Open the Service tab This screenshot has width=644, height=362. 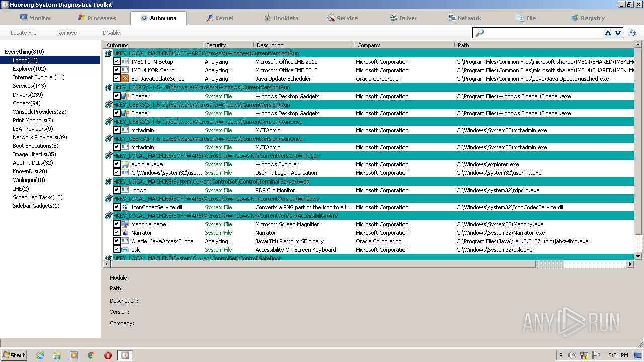(x=342, y=18)
